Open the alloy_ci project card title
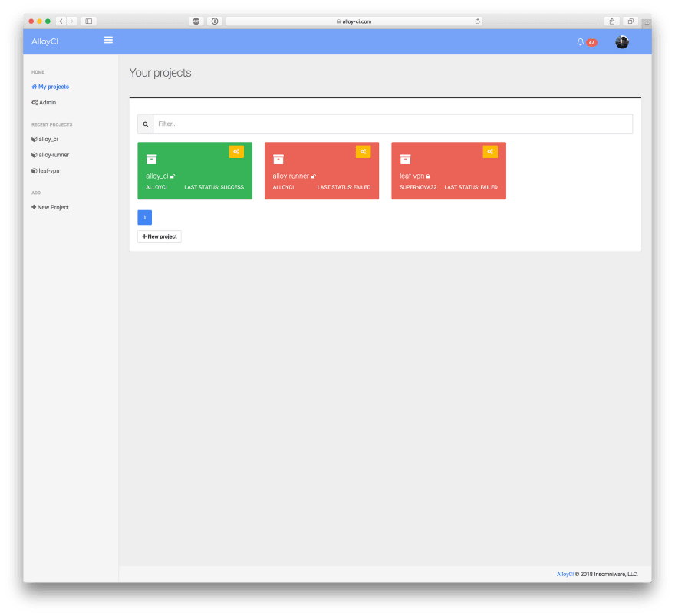The width and height of the screenshot is (675, 616). 157,176
